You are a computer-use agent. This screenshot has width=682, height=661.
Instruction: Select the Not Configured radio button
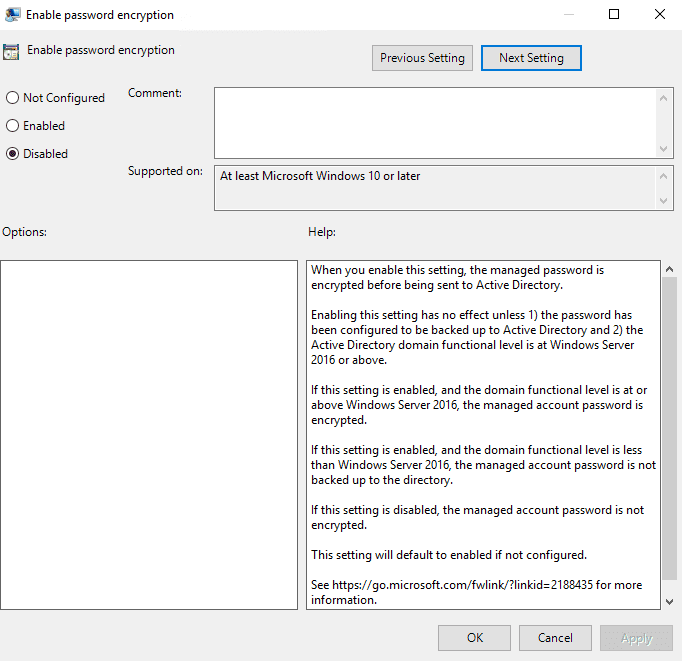point(13,98)
